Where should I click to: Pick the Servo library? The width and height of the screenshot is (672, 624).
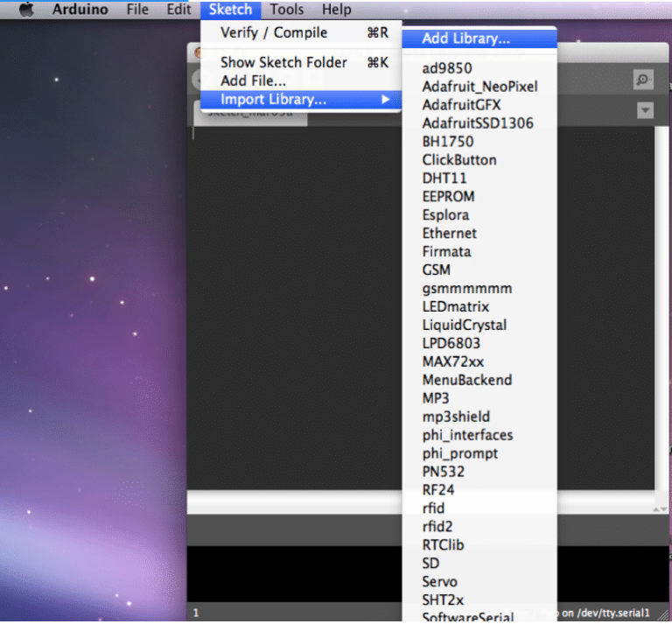(439, 581)
